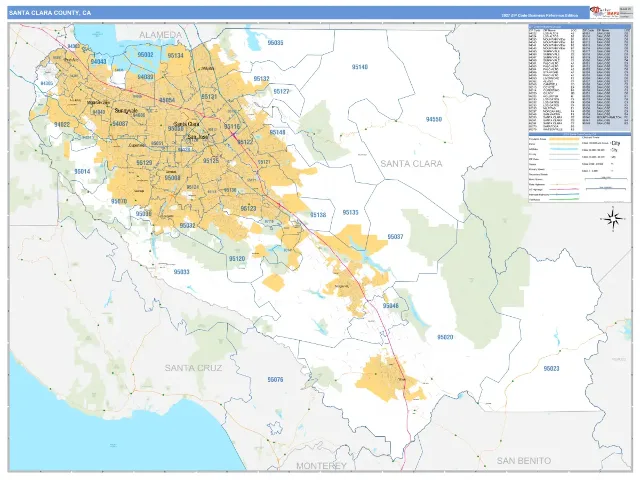The image size is (640, 480).
Task: Click ZIP code 95138
Action: [x=318, y=215]
